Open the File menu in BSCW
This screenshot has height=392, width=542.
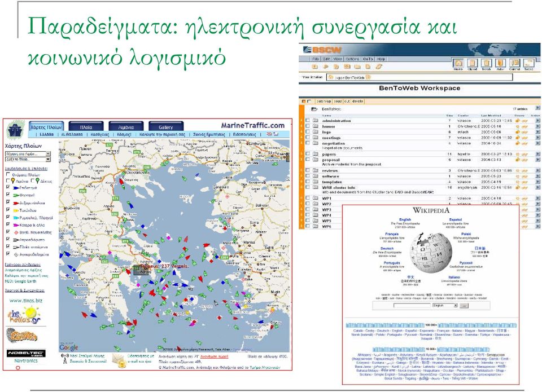click(x=316, y=59)
